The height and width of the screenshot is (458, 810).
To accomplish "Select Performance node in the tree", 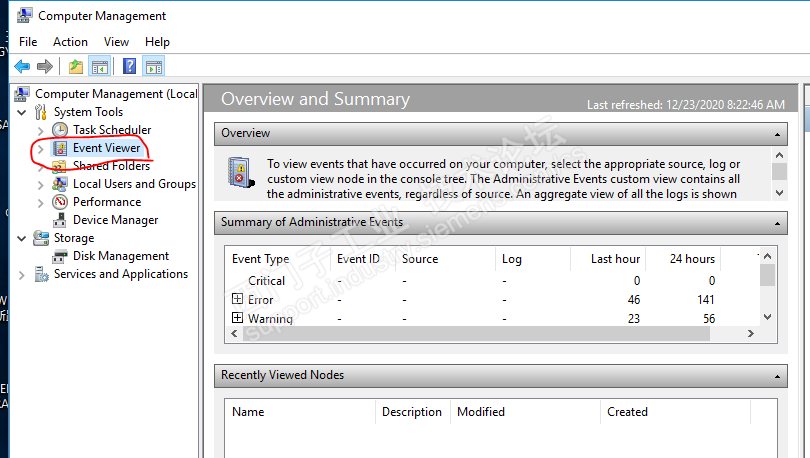I will click(x=106, y=202).
